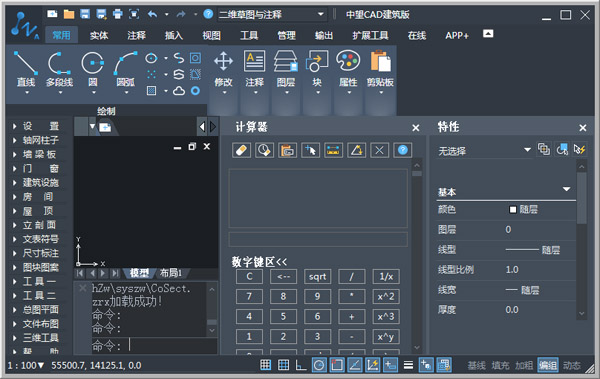Click the calculator eraser clear icon

click(241, 150)
